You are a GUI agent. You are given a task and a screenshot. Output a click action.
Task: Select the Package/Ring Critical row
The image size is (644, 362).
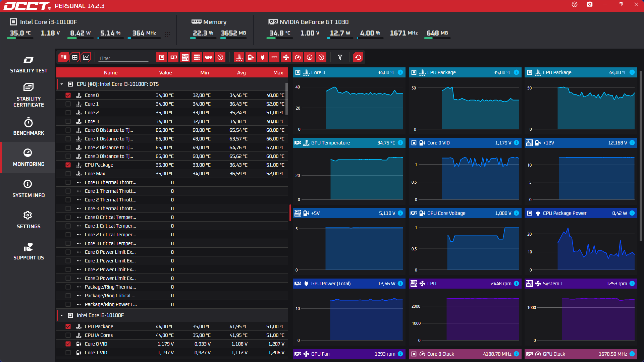(x=172, y=296)
